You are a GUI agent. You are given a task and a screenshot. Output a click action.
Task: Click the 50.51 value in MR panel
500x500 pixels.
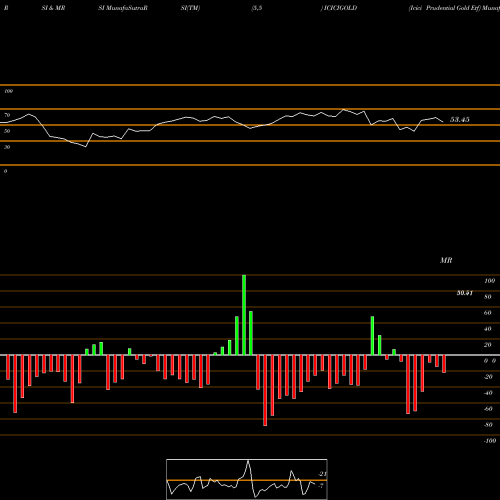pos(465,293)
